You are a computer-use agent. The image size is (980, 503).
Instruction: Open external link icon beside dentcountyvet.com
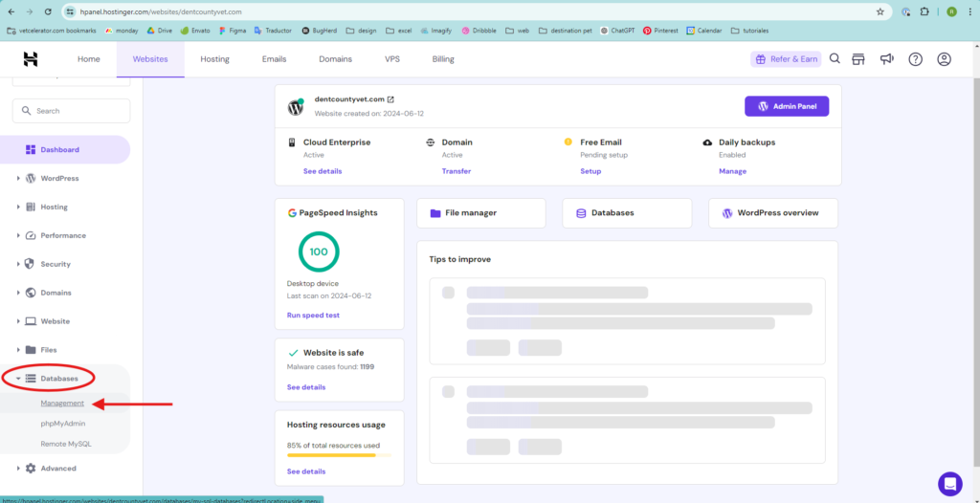coord(390,99)
